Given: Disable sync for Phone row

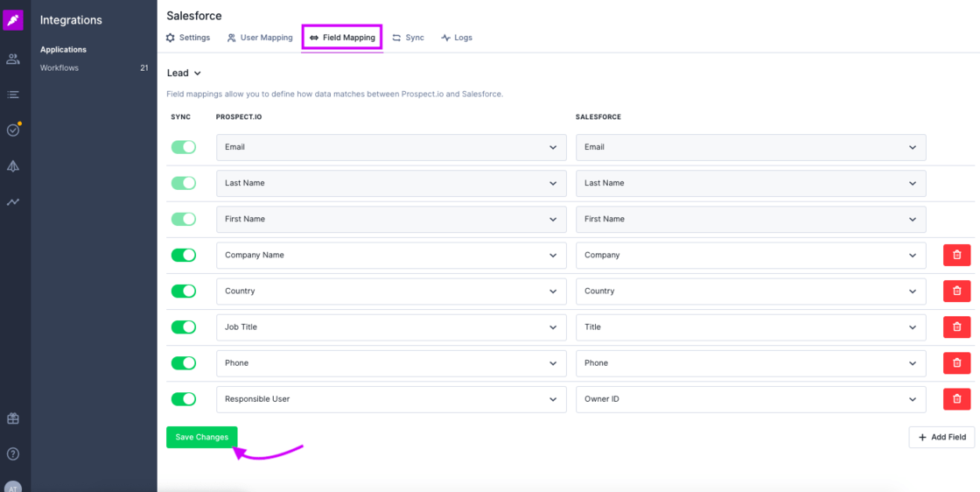Looking at the screenshot, I should pyautogui.click(x=184, y=362).
